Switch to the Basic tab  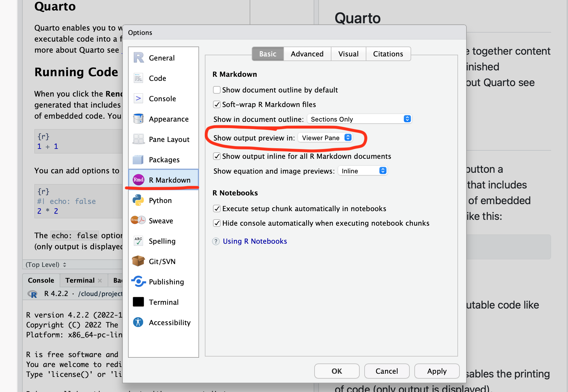click(x=268, y=54)
